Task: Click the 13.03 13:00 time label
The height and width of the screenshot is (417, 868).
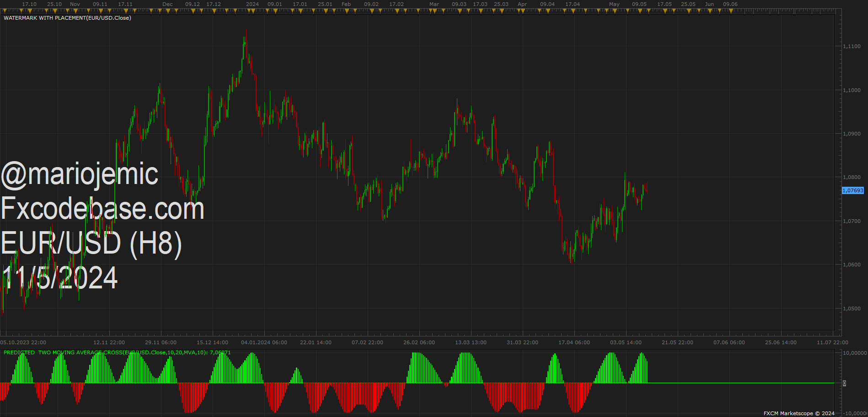Action: 471,342
